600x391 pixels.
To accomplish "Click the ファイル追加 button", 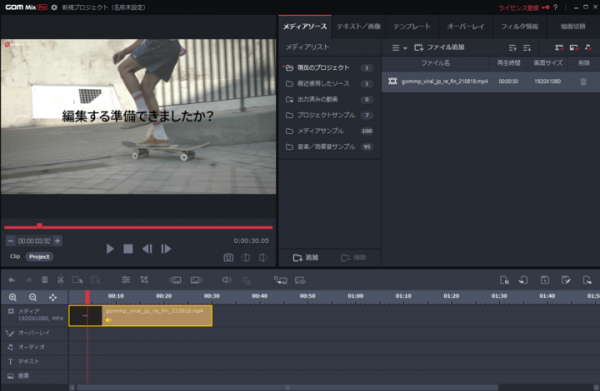I will [x=439, y=47].
